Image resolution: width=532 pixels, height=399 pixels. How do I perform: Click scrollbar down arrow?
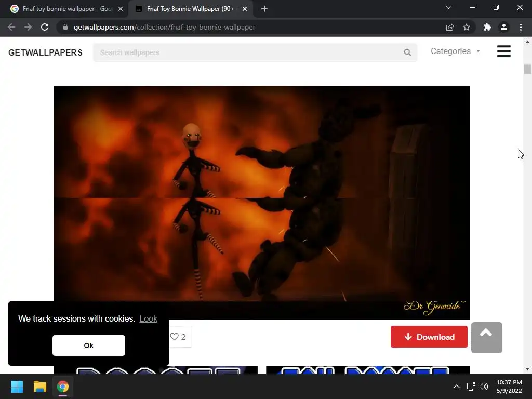527,369
